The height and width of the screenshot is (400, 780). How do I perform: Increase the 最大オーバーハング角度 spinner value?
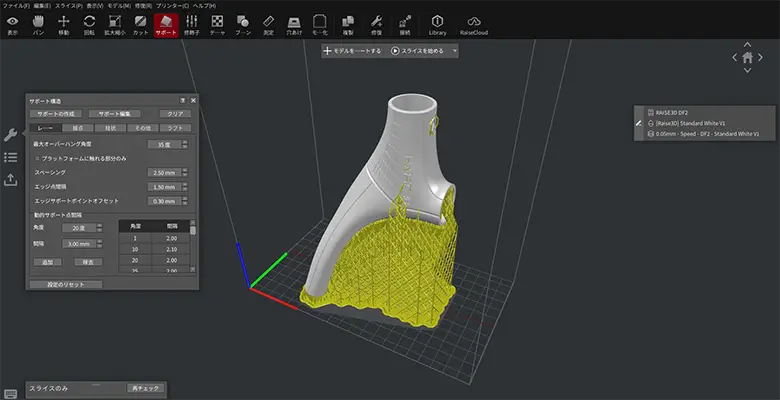[186, 143]
